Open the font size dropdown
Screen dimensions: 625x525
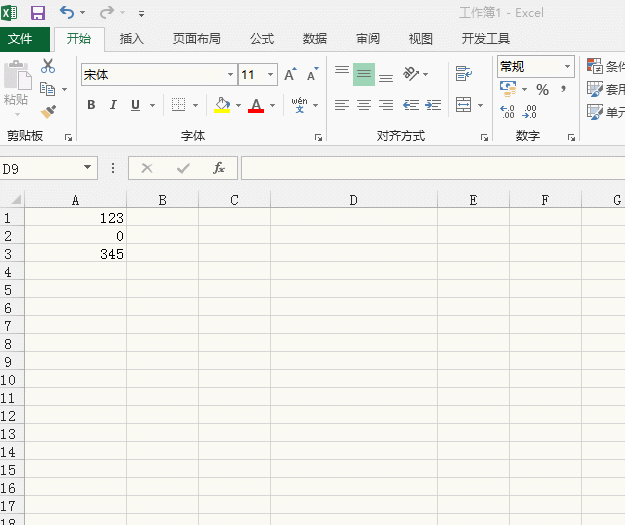pos(271,74)
